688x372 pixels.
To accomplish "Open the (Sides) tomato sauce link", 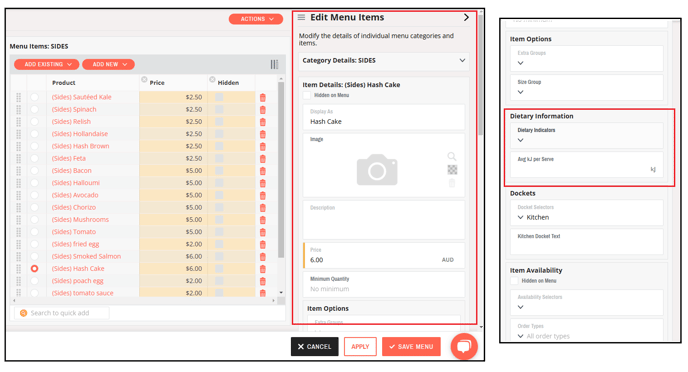I will click(x=82, y=293).
